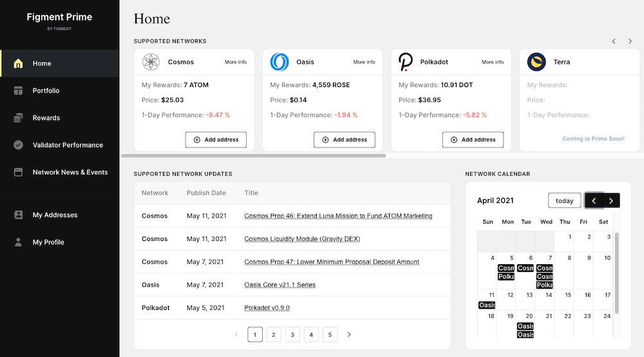
Task: Click the Oasis event on April 11
Action: [487, 305]
